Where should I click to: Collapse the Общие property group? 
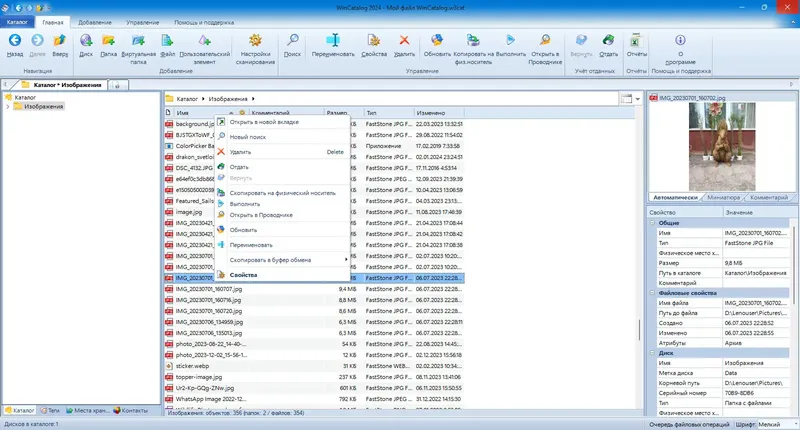[x=652, y=223]
